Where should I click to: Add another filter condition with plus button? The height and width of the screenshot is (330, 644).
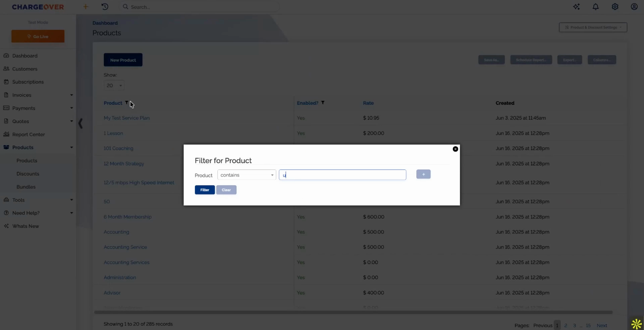(x=423, y=174)
